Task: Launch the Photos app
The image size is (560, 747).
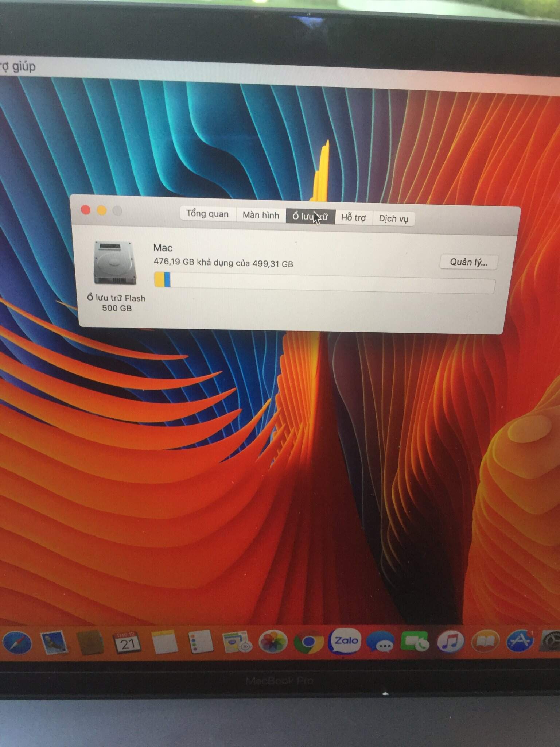Action: tap(273, 642)
